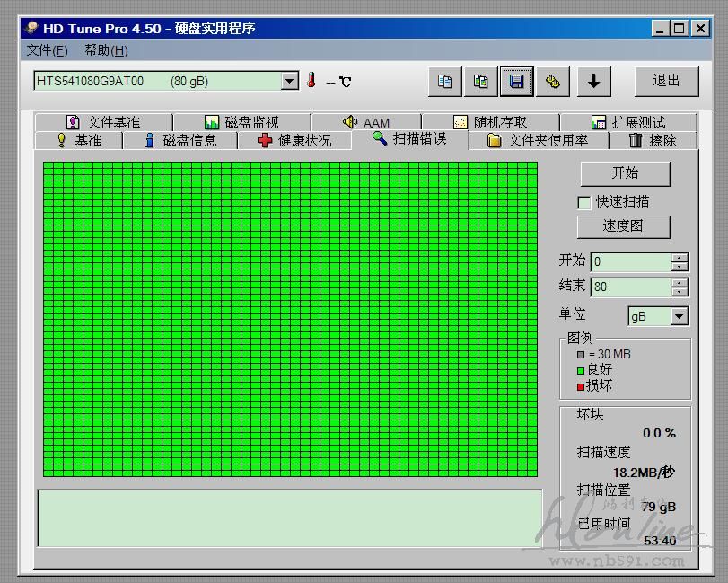This screenshot has width=728, height=583.
Task: Click the down arrow minimize-to-tray icon
Action: [x=593, y=82]
